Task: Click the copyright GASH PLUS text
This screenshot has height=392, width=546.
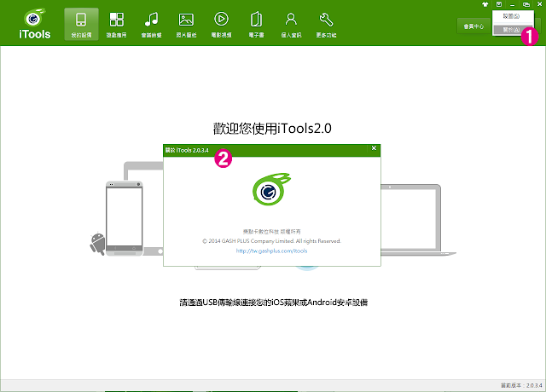Action: [271, 241]
